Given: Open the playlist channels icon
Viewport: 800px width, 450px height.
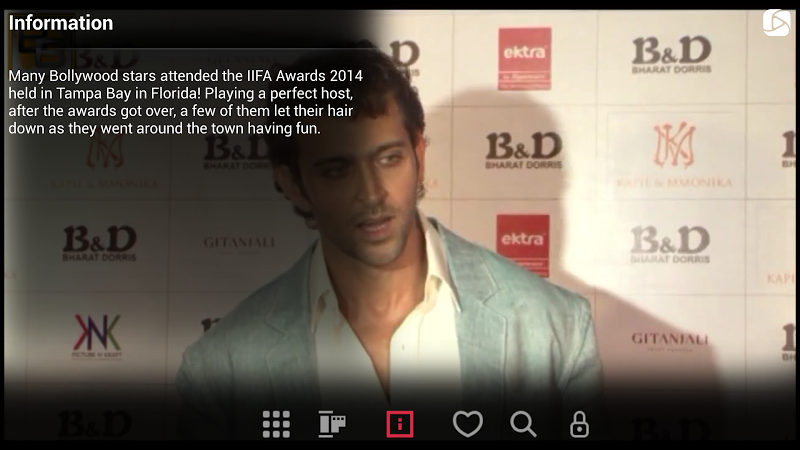Looking at the screenshot, I should pyautogui.click(x=332, y=424).
